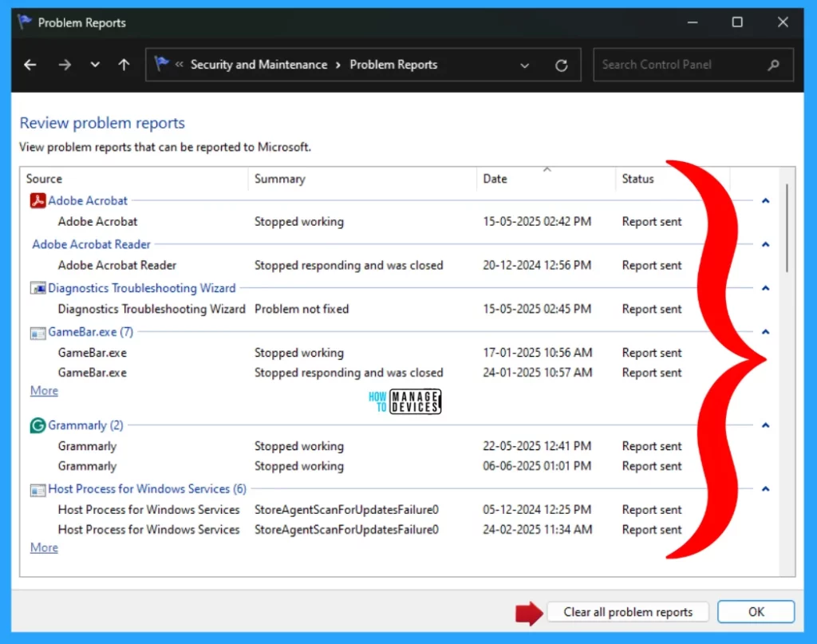Select Host Process report dated 24-02-2025
The image size is (817, 644).
370,529
